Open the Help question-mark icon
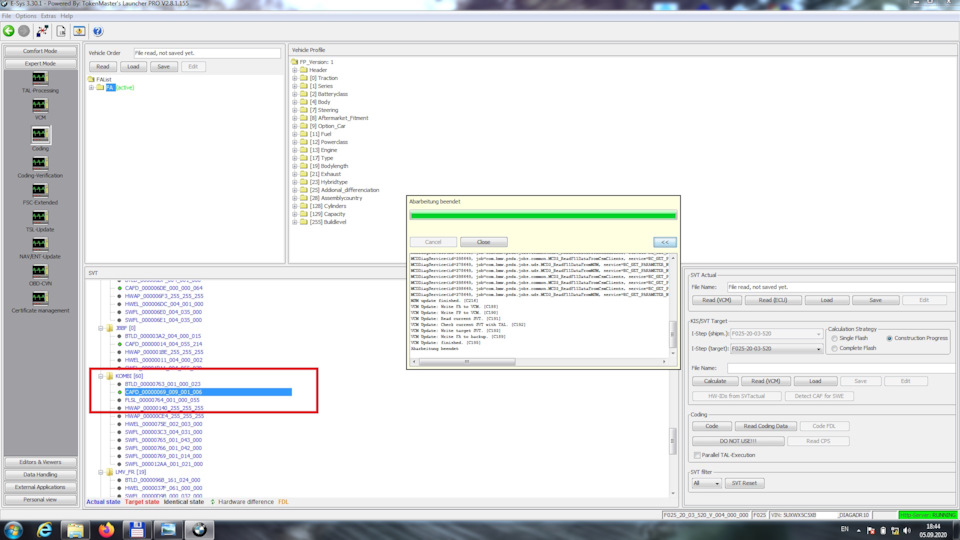 [x=98, y=31]
